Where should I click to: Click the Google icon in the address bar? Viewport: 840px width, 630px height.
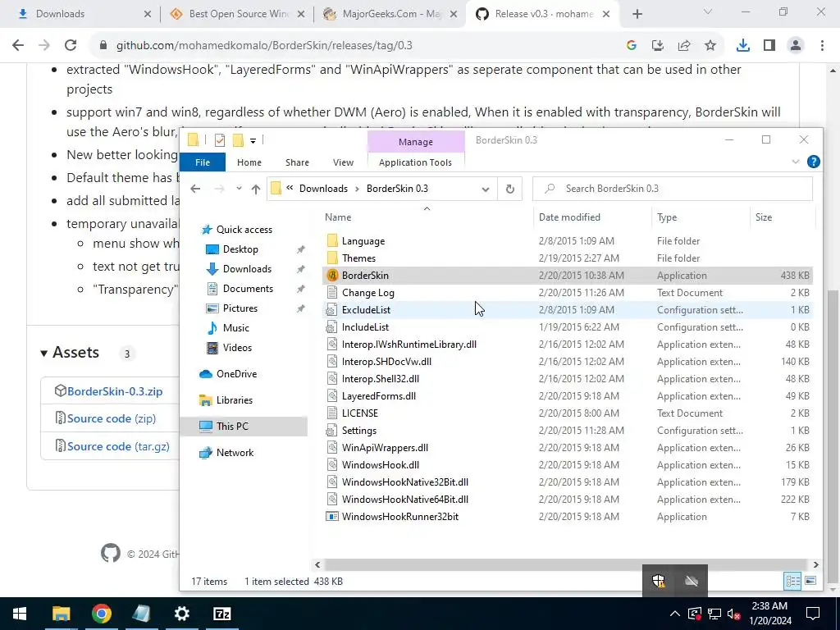pos(632,46)
